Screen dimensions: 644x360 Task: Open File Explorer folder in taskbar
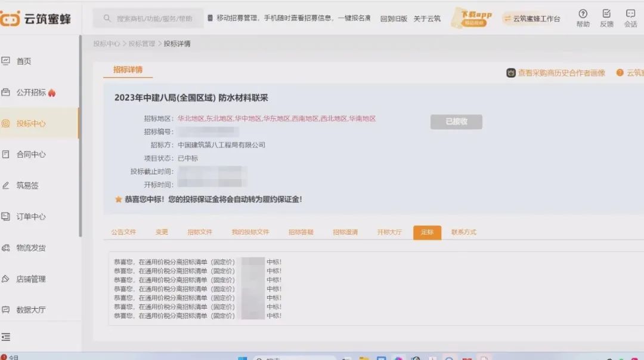click(364, 358)
